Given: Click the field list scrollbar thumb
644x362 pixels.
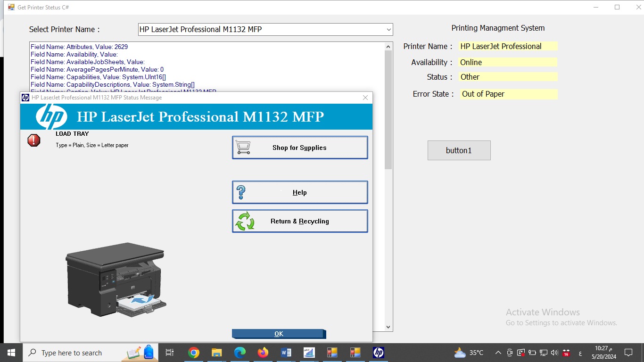Looking at the screenshot, I should pos(388,109).
